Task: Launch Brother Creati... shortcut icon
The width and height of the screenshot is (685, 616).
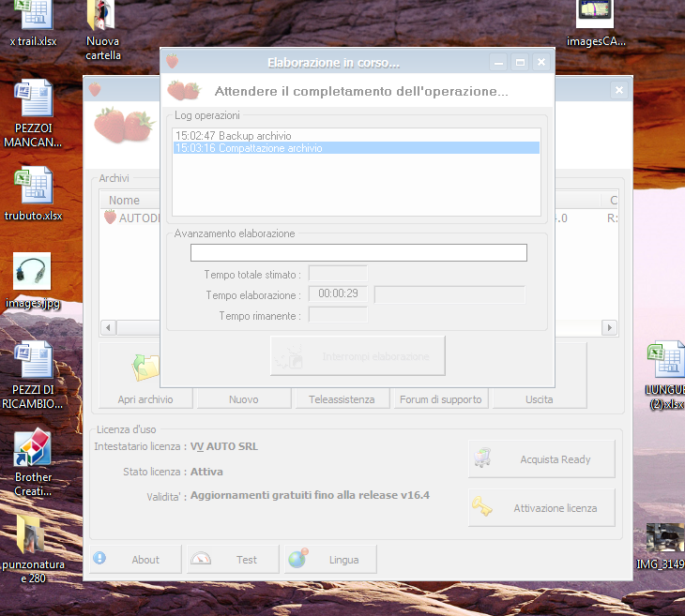Action: [x=33, y=463]
